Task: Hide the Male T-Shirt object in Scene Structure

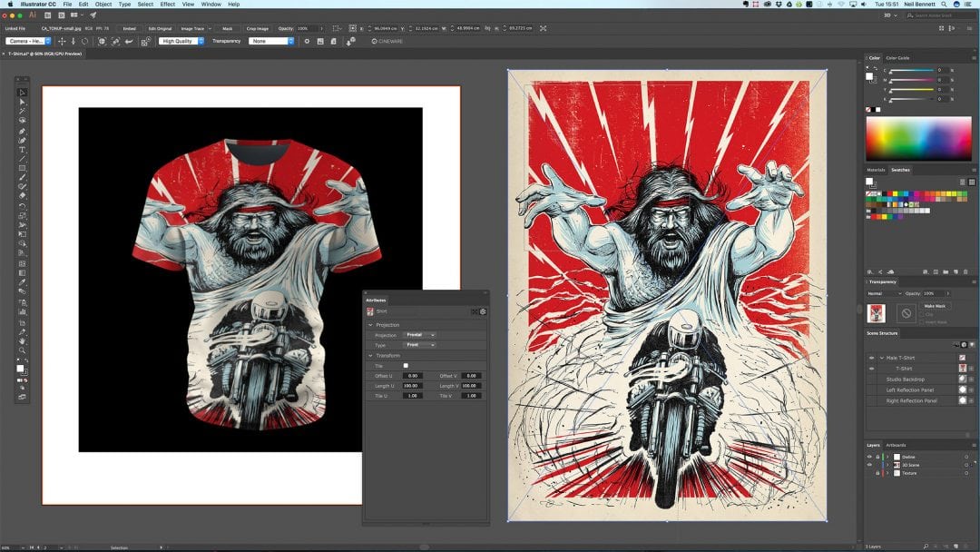Action: pyautogui.click(x=872, y=358)
